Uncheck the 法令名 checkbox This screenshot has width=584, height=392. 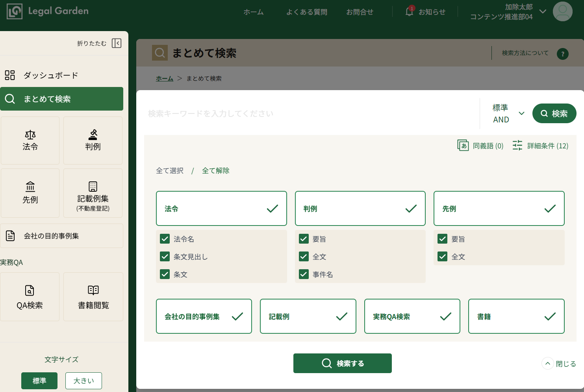click(165, 239)
